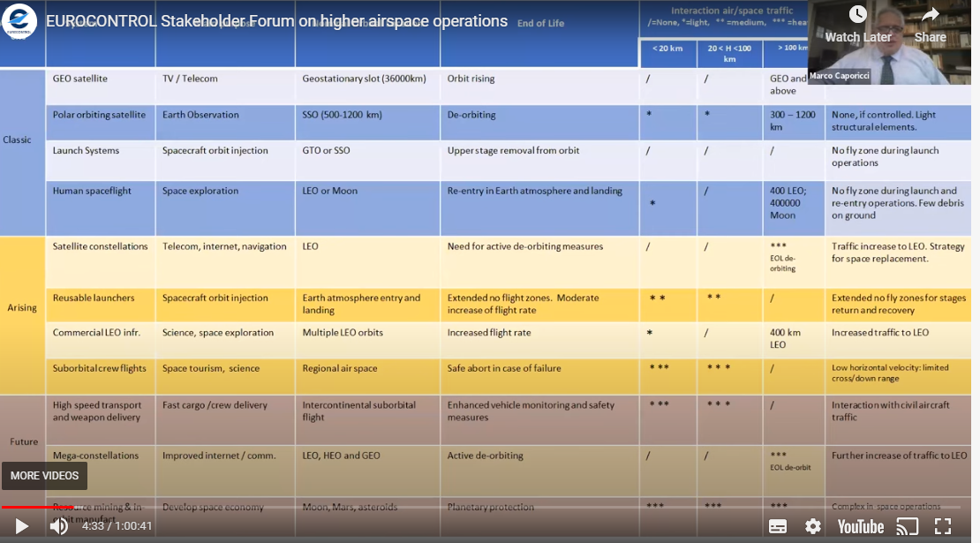Viewport: 980px width, 543px height.
Task: Click the Share arrow icon
Action: click(930, 14)
